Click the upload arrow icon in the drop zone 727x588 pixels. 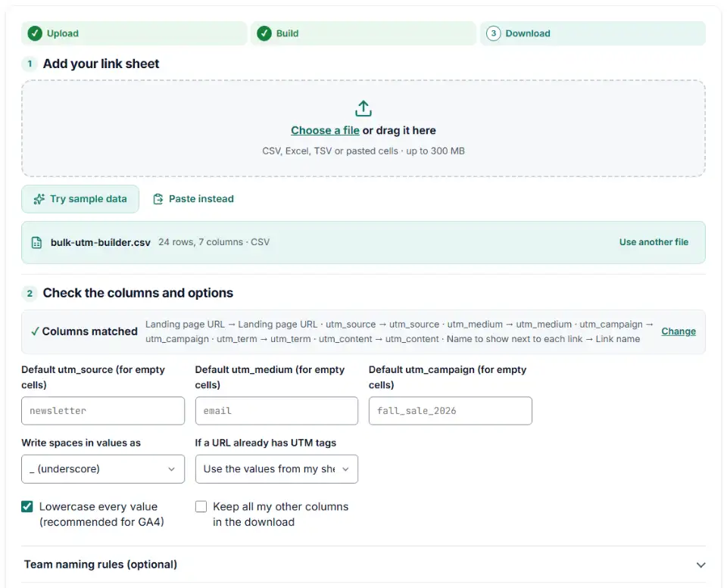click(x=363, y=109)
